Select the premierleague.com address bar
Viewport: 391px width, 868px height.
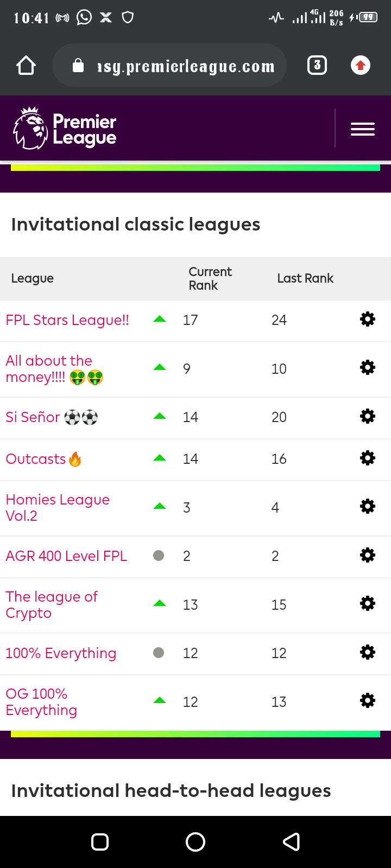[169, 66]
